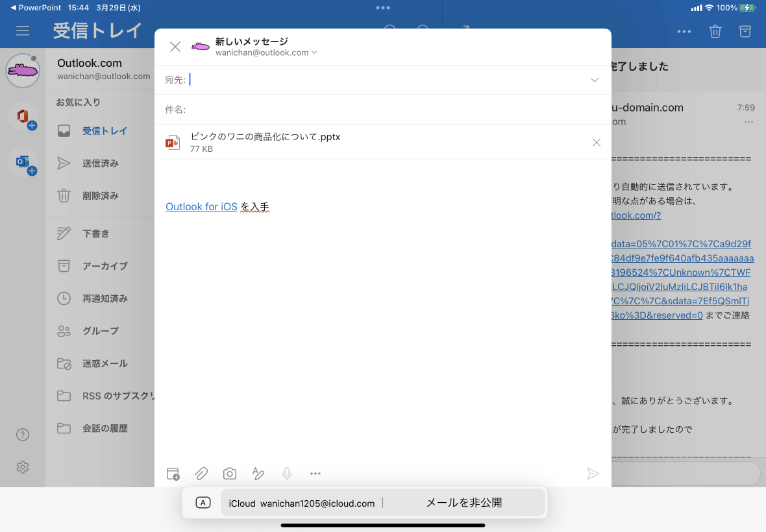This screenshot has height=532, width=766.
Task: Open the camera icon in compose toolbar
Action: [x=230, y=474]
